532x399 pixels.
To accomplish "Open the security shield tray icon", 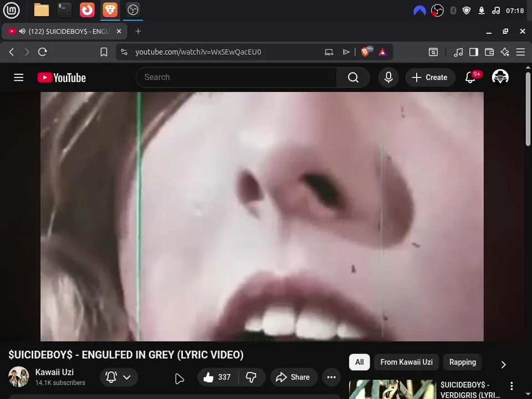I will tap(467, 11).
